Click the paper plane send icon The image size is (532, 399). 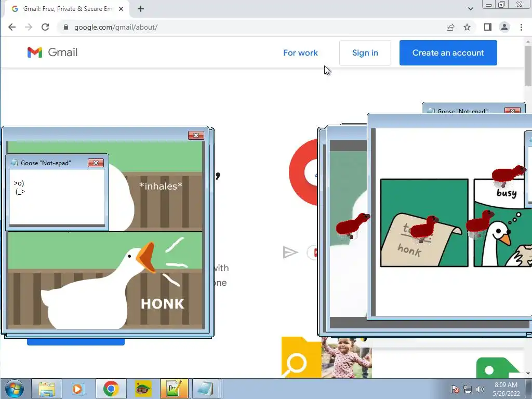click(x=290, y=252)
